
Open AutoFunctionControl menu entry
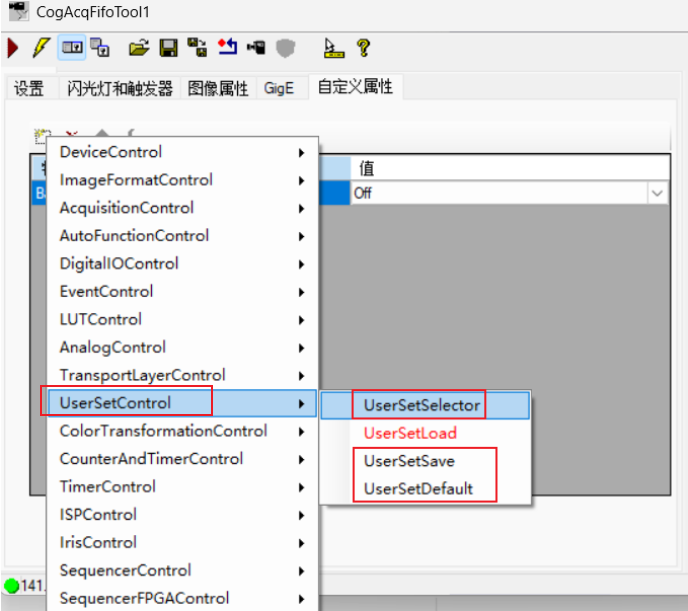tap(182, 236)
